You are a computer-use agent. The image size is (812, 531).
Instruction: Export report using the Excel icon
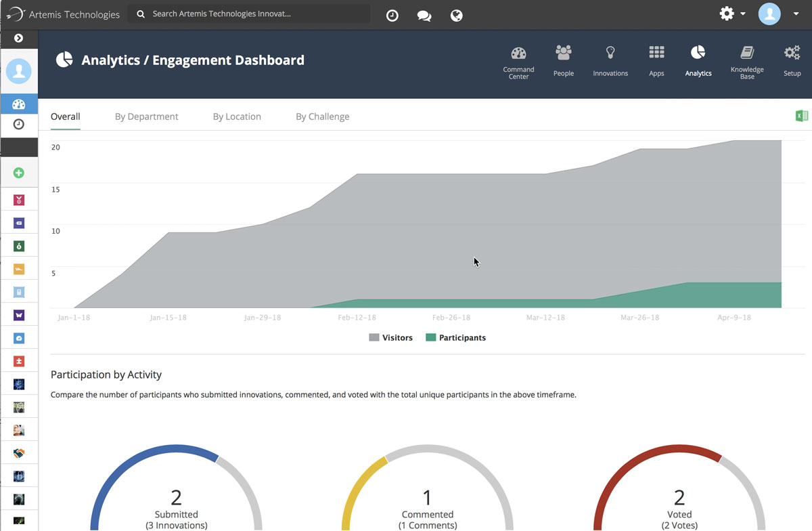coord(802,116)
